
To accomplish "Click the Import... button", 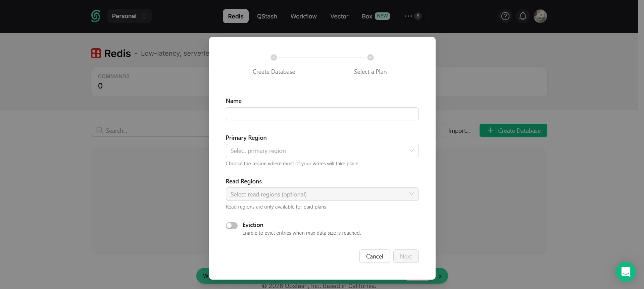I will click(x=459, y=130).
